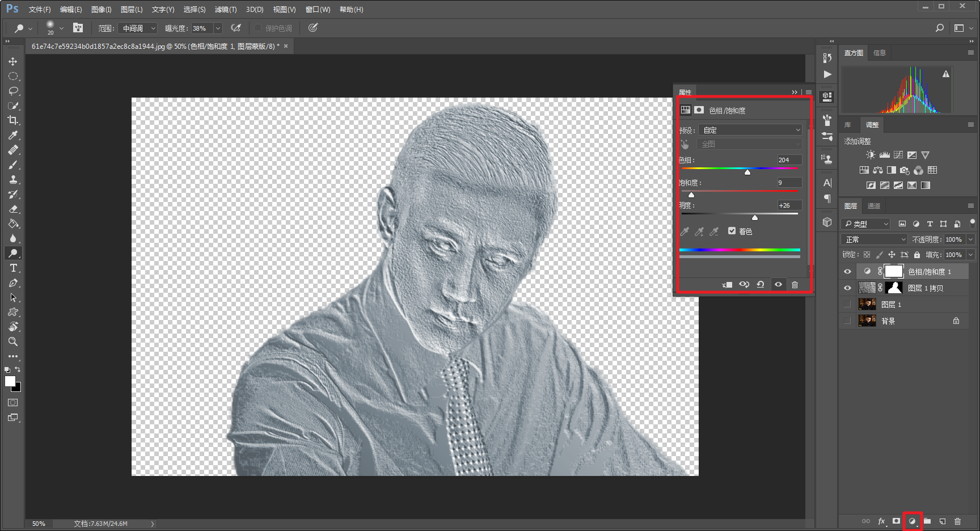Image resolution: width=980 pixels, height=531 pixels.
Task: Open layer style fx menu
Action: (x=882, y=521)
